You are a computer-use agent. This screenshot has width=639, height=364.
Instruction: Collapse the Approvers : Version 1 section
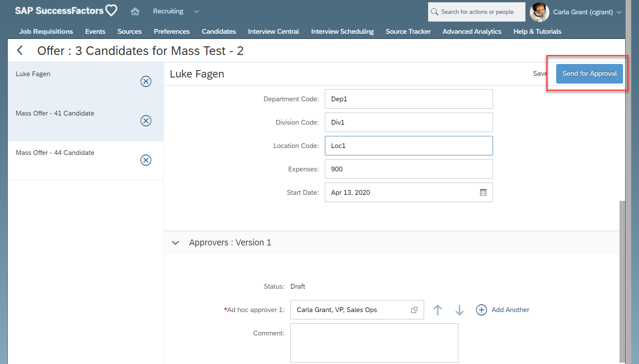[175, 243]
